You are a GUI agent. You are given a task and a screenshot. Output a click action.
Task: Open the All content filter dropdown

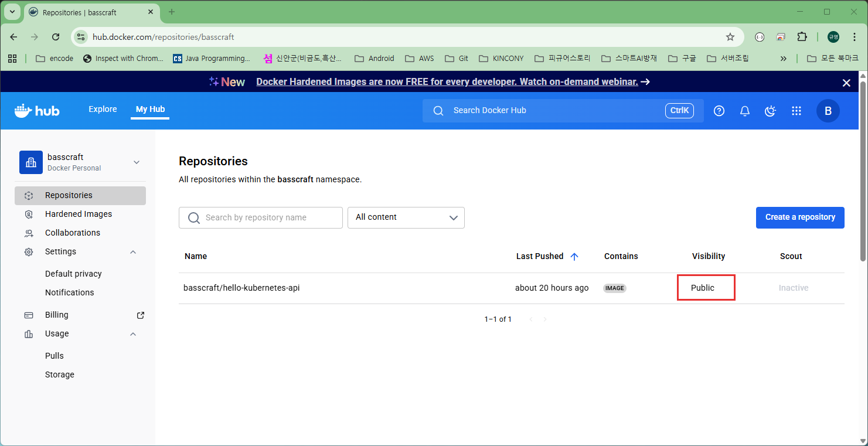tap(406, 217)
